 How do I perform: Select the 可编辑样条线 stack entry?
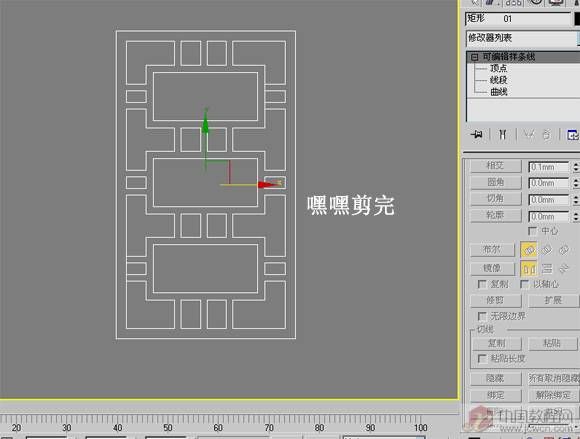(509, 57)
